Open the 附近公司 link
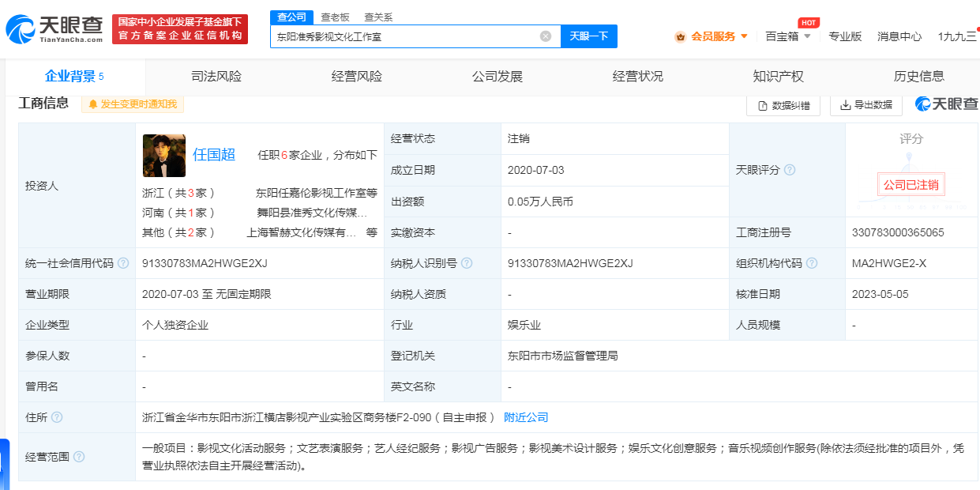 (x=526, y=417)
